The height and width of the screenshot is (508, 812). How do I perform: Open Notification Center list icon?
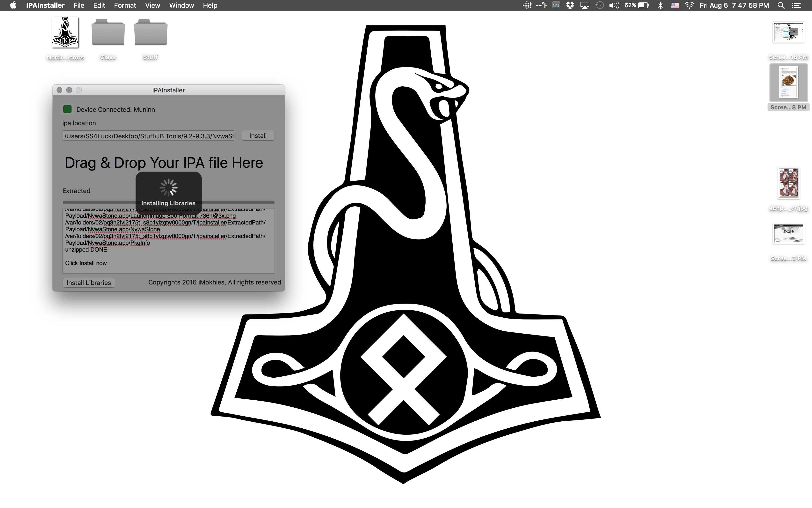coord(797,5)
